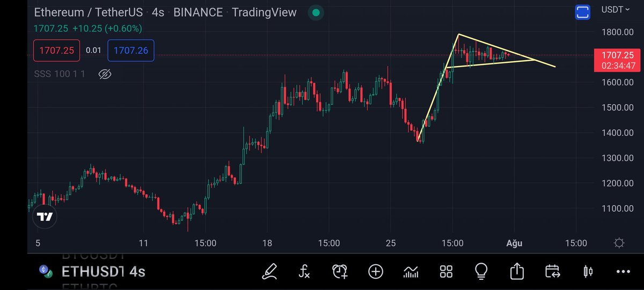Open the ETHUSDT symbol selector

(93, 271)
